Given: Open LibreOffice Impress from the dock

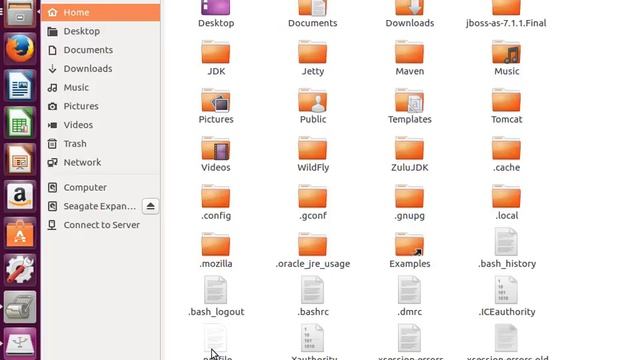Looking at the screenshot, I should click(x=20, y=159).
